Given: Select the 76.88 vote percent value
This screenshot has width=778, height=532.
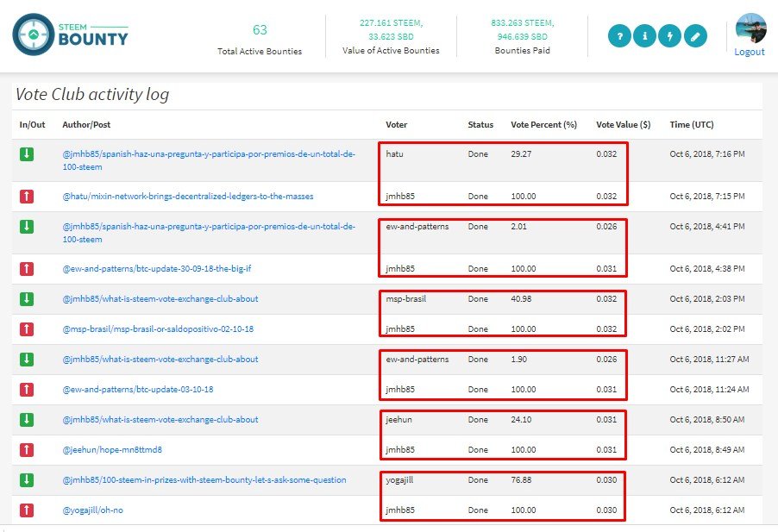Looking at the screenshot, I should (x=521, y=480).
